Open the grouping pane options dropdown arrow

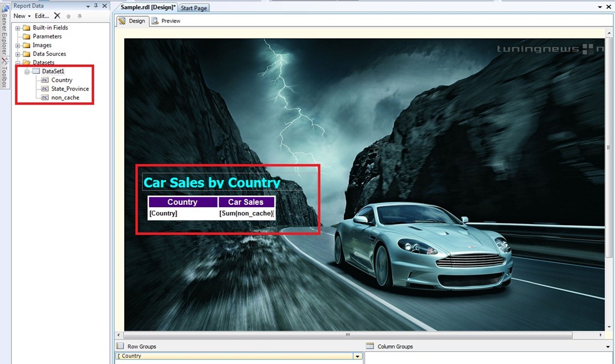click(x=608, y=347)
